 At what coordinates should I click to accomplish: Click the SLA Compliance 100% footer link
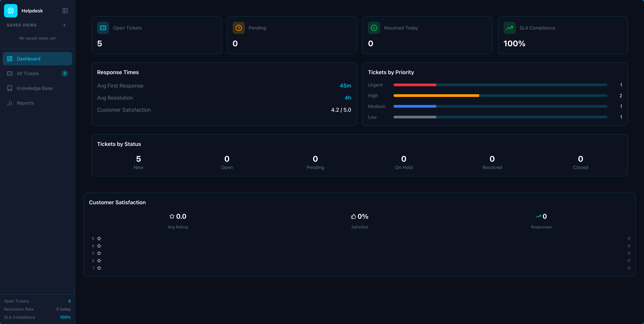pyautogui.click(x=65, y=317)
